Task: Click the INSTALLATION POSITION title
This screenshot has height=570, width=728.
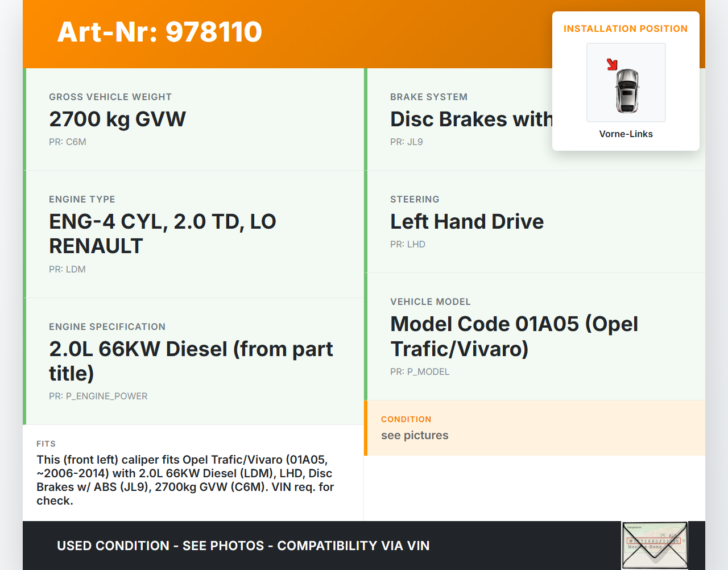Action: [625, 29]
